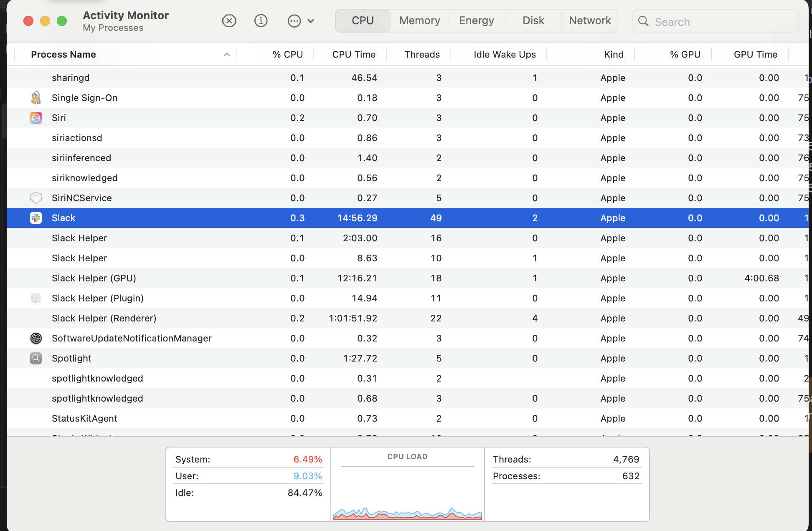Sort by % CPU column header

(287, 54)
